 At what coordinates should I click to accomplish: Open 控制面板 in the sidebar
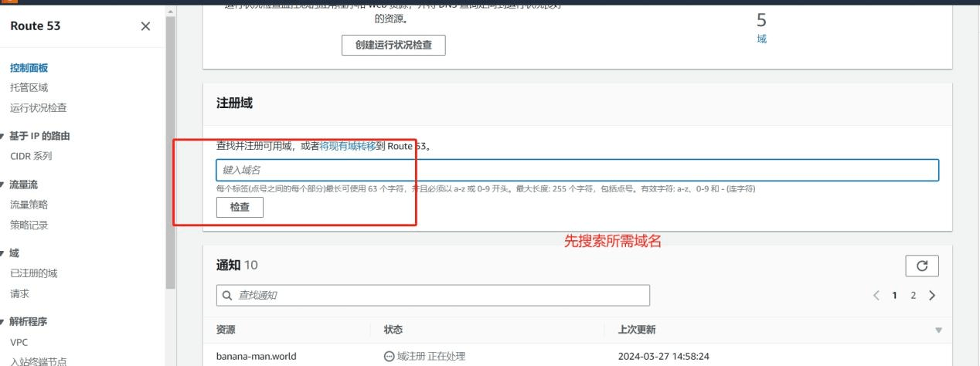(29, 68)
